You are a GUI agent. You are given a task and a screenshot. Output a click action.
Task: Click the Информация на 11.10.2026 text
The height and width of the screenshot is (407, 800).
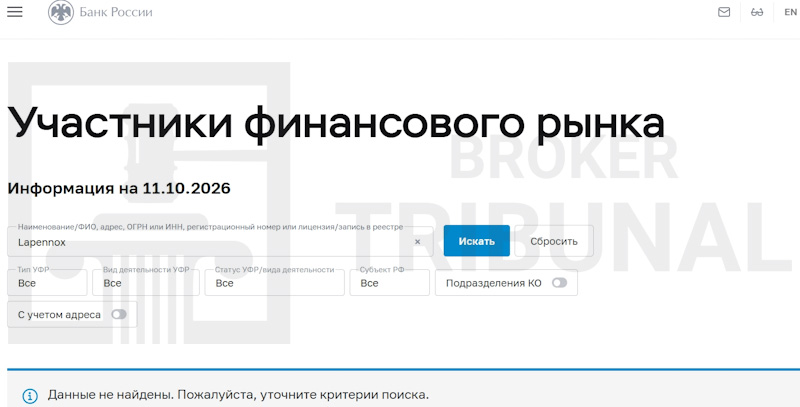click(x=119, y=188)
